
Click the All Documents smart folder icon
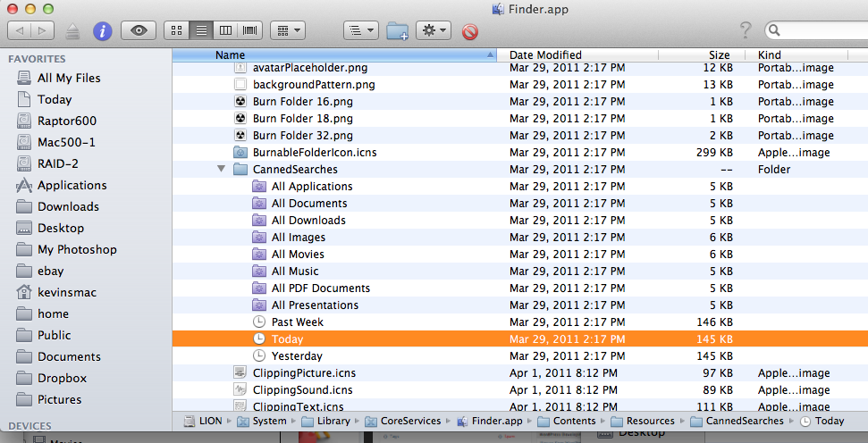[259, 204]
